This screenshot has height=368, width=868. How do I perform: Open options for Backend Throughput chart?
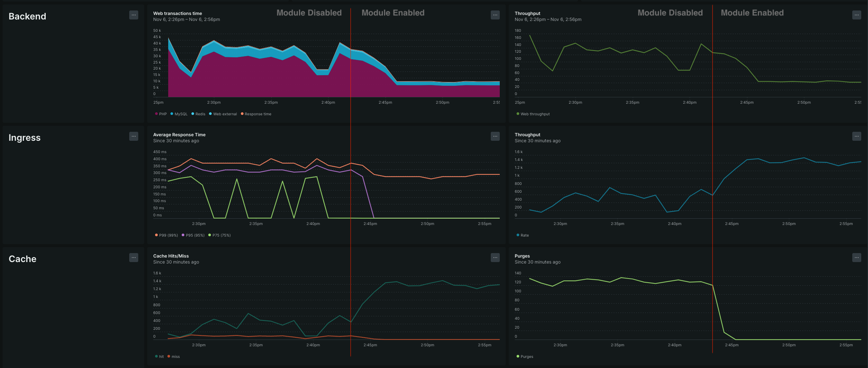(x=857, y=15)
